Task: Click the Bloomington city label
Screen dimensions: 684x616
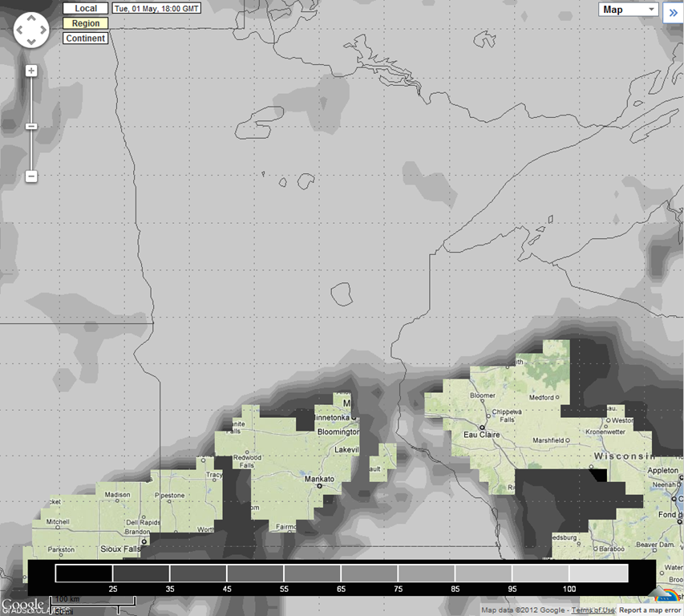Action: point(338,432)
